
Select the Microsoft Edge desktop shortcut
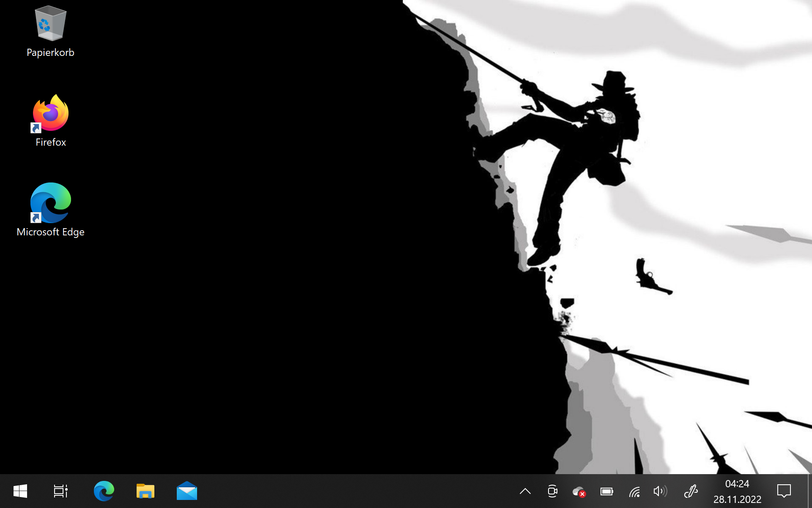click(50, 203)
